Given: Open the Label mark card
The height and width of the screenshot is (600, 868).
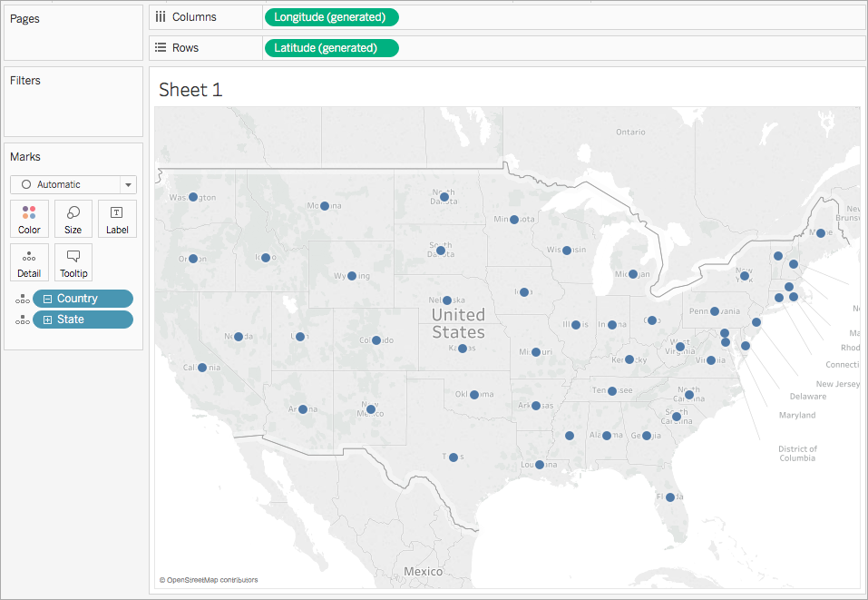Looking at the screenshot, I should 117,219.
